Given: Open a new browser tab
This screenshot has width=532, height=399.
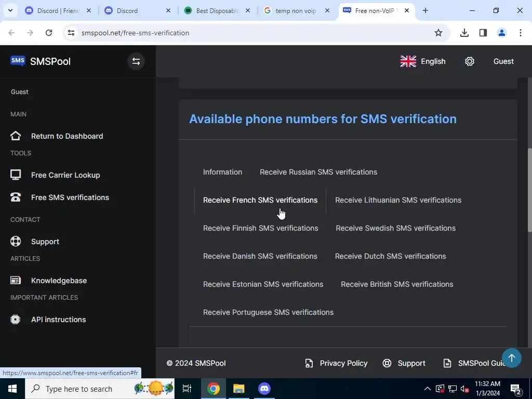Looking at the screenshot, I should (x=425, y=10).
